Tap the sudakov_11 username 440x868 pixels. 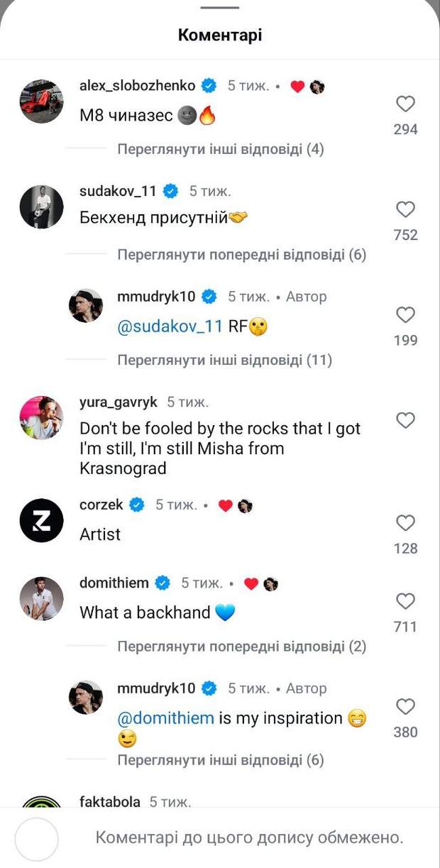(121, 191)
